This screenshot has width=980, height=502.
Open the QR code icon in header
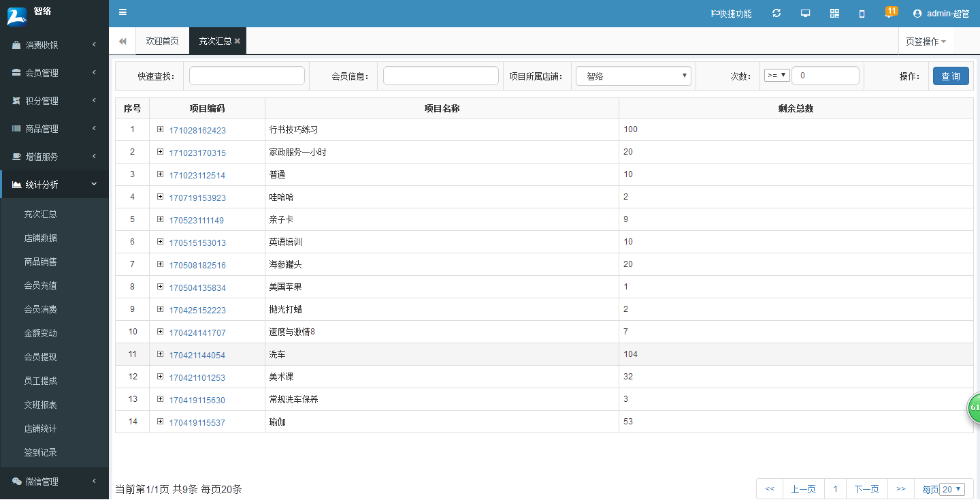(834, 14)
